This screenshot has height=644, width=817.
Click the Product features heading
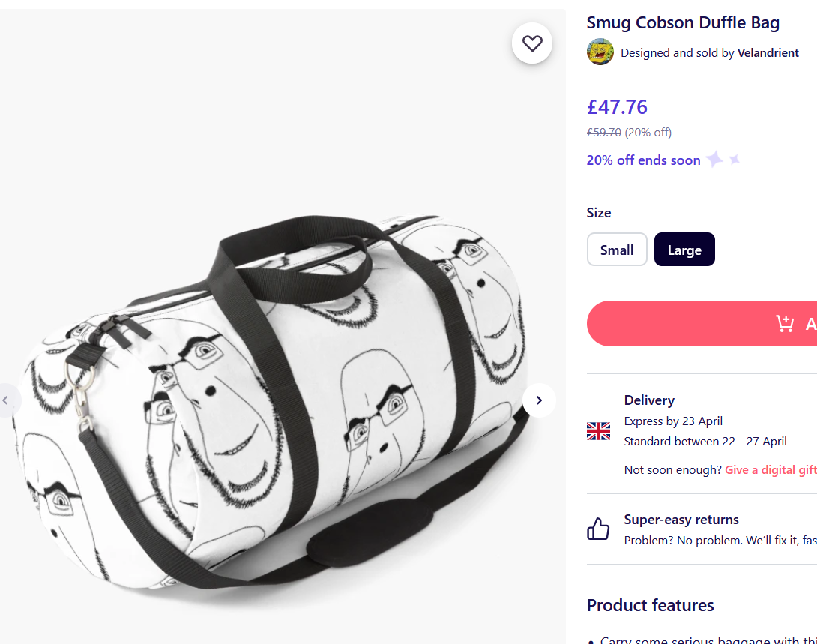point(650,605)
